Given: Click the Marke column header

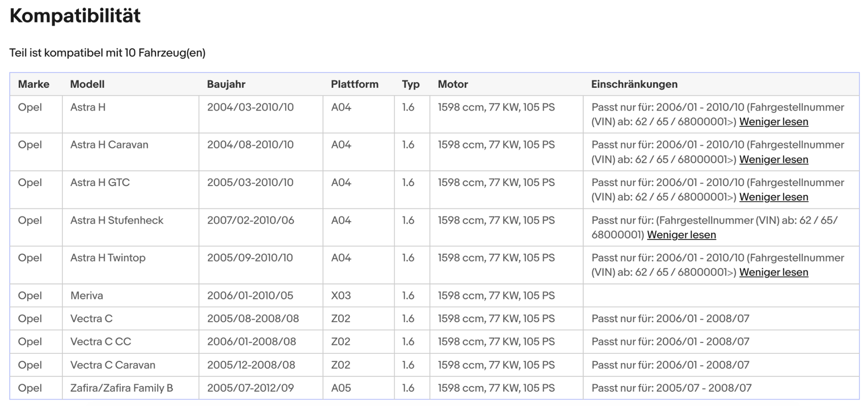Looking at the screenshot, I should [33, 84].
